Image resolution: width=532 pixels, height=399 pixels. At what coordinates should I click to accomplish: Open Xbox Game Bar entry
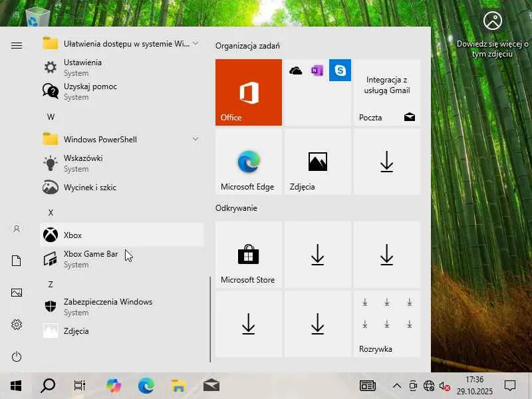(122, 259)
